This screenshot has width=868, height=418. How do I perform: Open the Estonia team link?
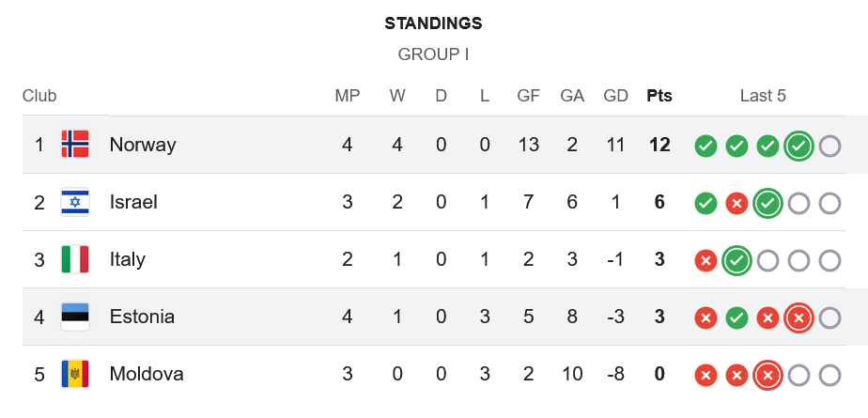(142, 317)
